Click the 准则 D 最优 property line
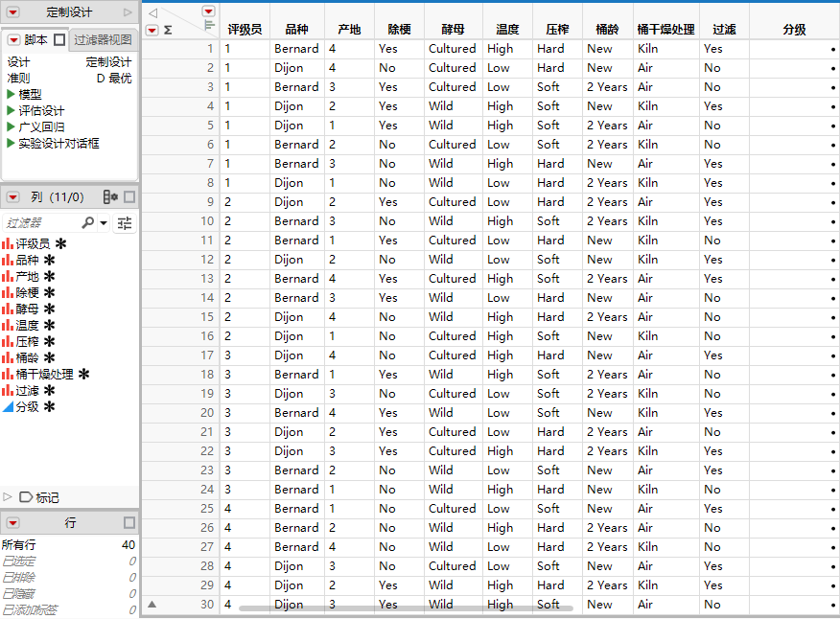Viewport: 840px width, 619px height. coord(69,79)
